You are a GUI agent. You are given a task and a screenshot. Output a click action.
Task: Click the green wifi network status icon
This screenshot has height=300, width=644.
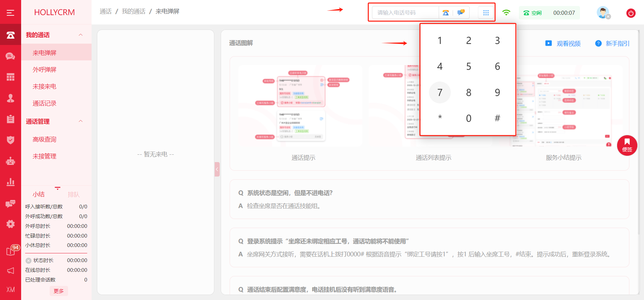506,12
